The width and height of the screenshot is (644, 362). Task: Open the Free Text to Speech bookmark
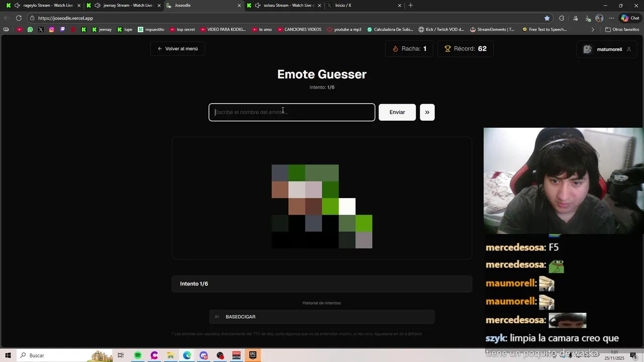545,30
